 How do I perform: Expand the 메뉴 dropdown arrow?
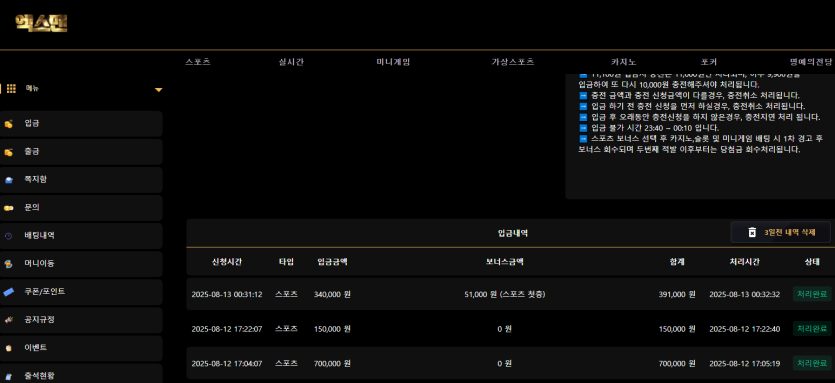[x=159, y=90]
